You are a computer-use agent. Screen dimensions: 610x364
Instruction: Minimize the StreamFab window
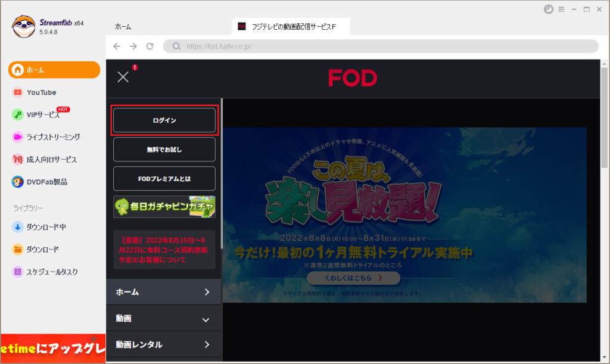[x=574, y=10]
